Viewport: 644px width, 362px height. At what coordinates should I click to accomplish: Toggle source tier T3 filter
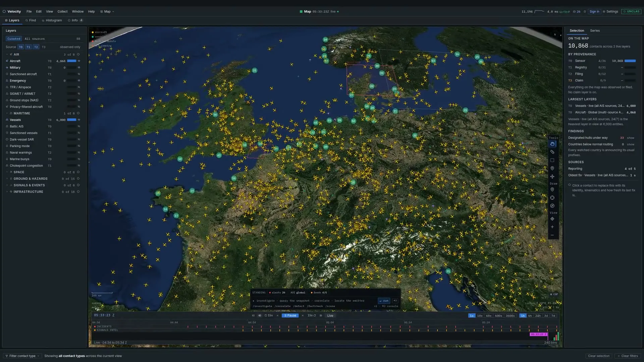(44, 47)
